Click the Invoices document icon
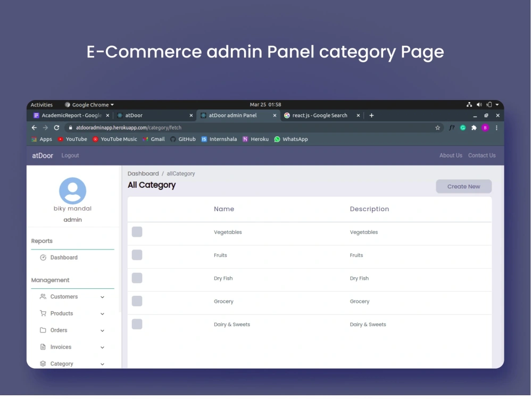Image resolution: width=532 pixels, height=399 pixels. 43,347
